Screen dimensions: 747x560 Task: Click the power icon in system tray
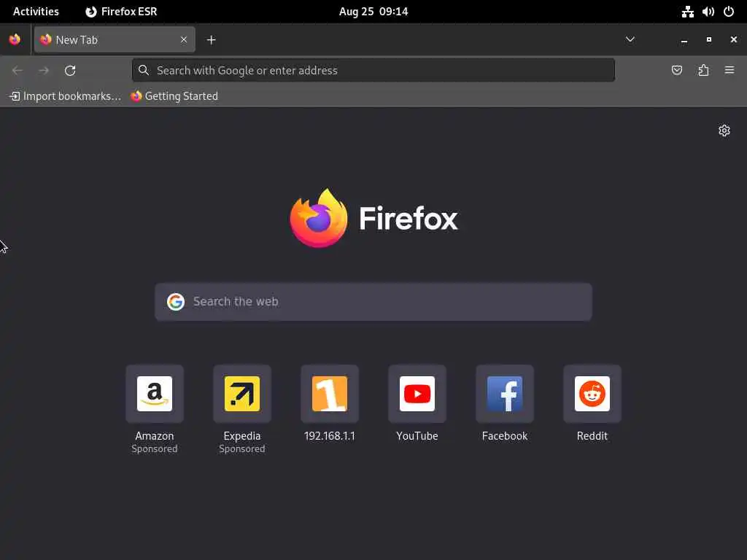pos(729,12)
